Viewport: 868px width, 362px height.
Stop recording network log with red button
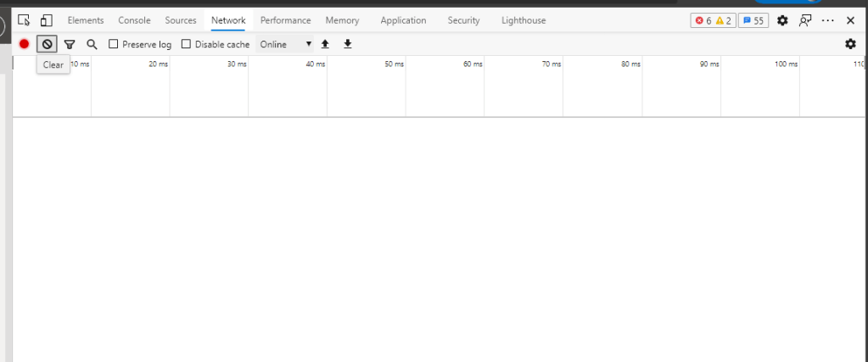pyautogui.click(x=25, y=44)
